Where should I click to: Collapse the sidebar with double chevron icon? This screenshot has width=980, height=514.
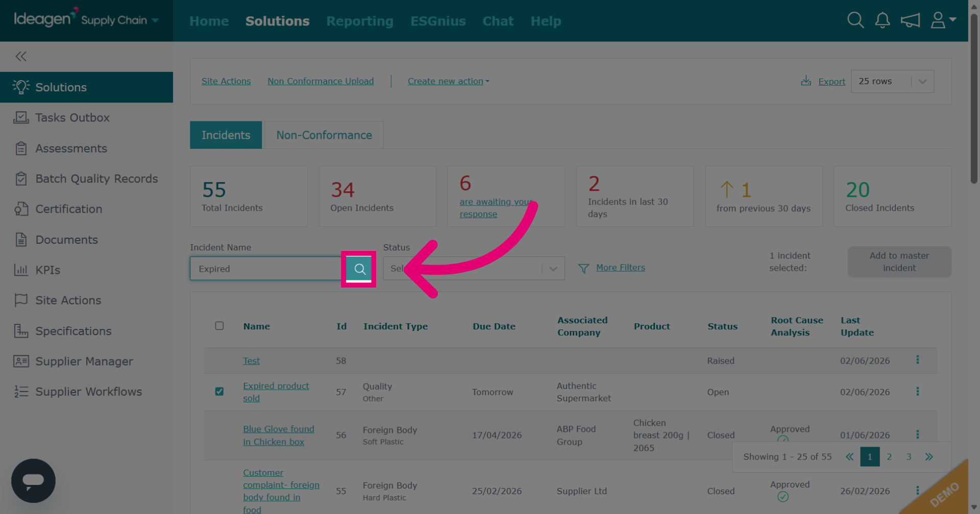point(21,57)
